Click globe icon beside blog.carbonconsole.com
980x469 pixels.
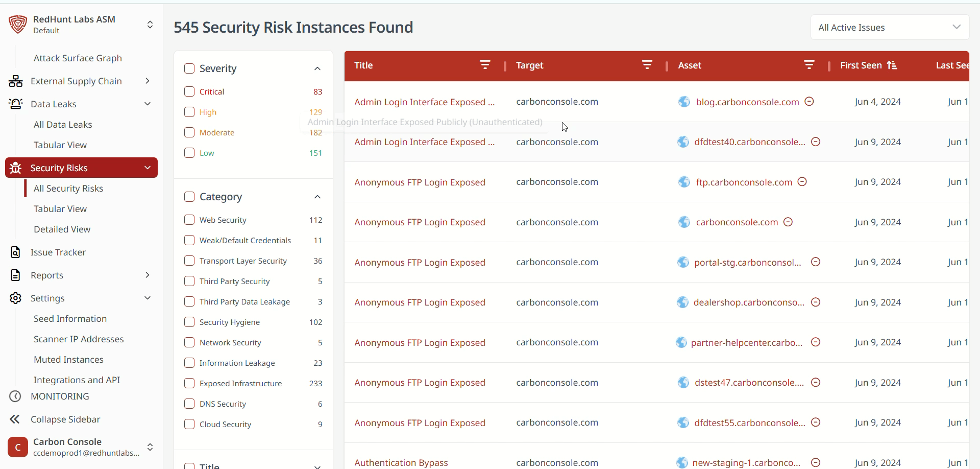[x=684, y=102]
